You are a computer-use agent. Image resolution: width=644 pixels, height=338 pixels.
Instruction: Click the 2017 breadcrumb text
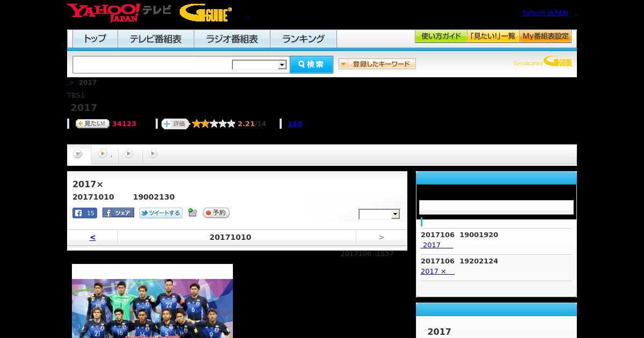[x=87, y=83]
